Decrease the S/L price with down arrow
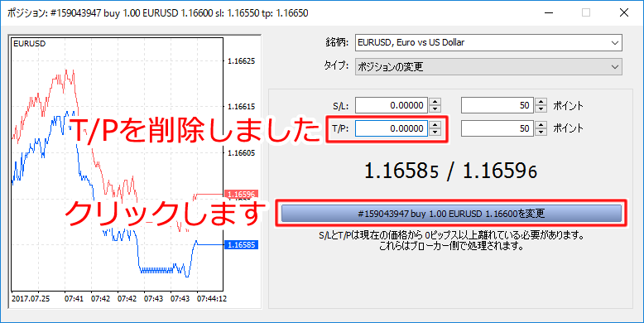 click(x=435, y=108)
